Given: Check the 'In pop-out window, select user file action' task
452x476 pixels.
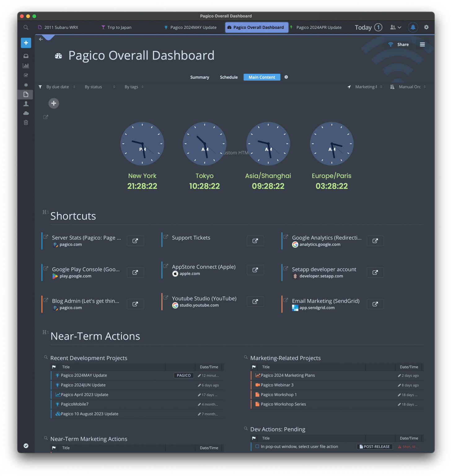Looking at the screenshot, I should [257, 446].
